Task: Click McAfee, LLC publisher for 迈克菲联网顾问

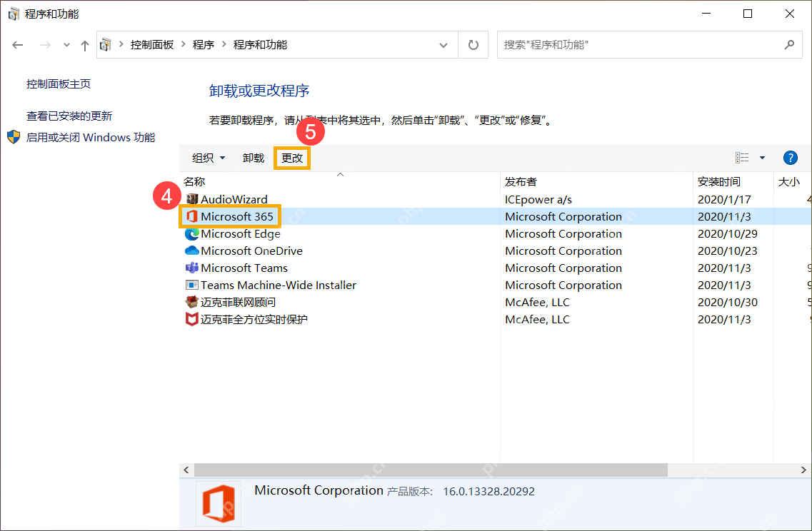Action: (538, 302)
